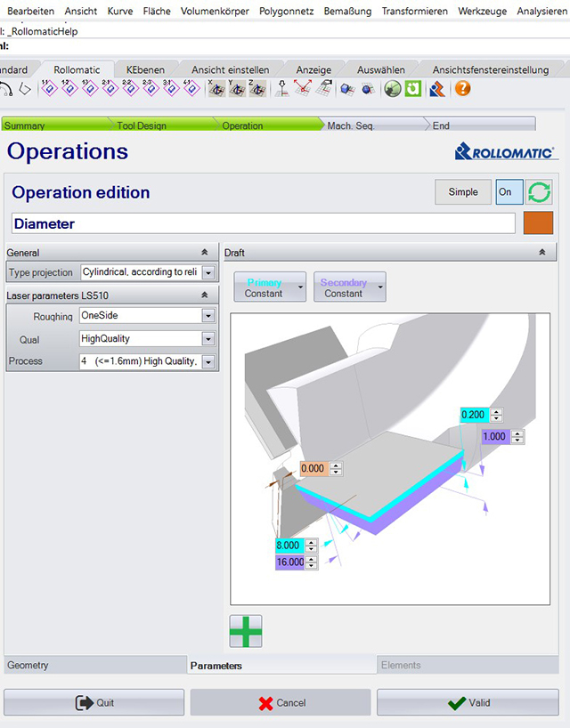Toggle the On switch
The height and width of the screenshot is (728, 570).
(x=509, y=191)
